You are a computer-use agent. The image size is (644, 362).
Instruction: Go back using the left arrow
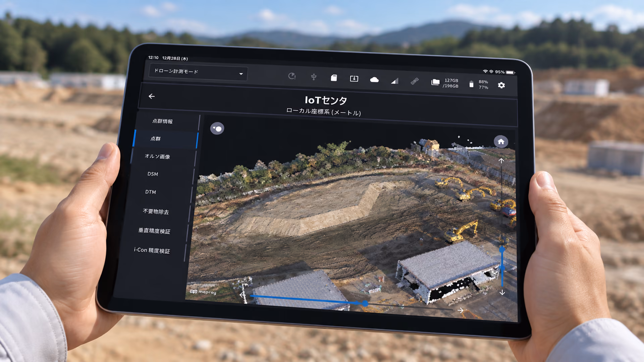pos(152,96)
